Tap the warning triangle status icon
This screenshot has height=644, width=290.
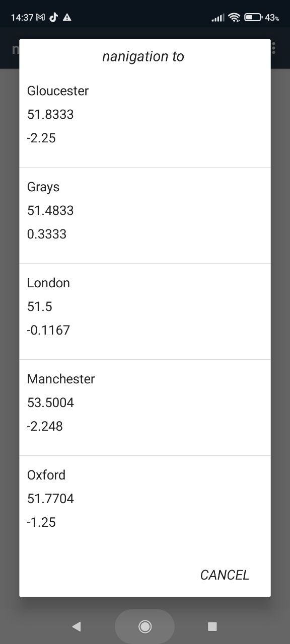(67, 17)
